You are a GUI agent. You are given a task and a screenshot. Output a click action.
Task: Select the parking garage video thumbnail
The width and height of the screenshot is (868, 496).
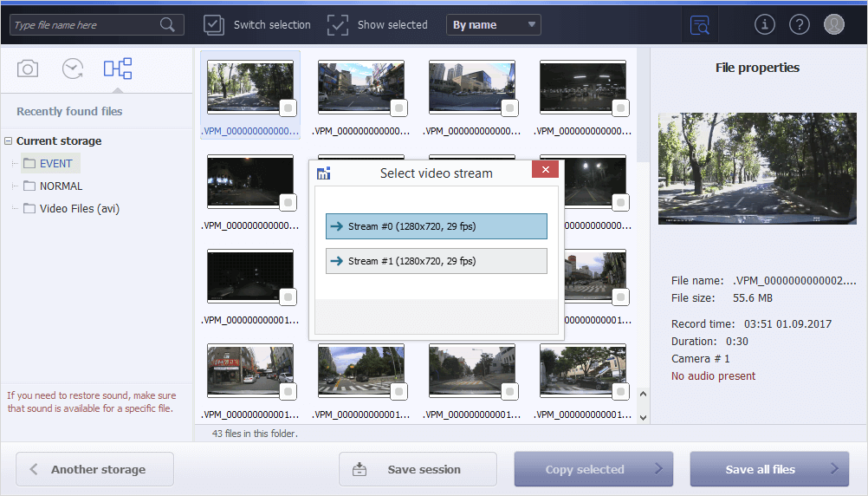click(x=583, y=87)
